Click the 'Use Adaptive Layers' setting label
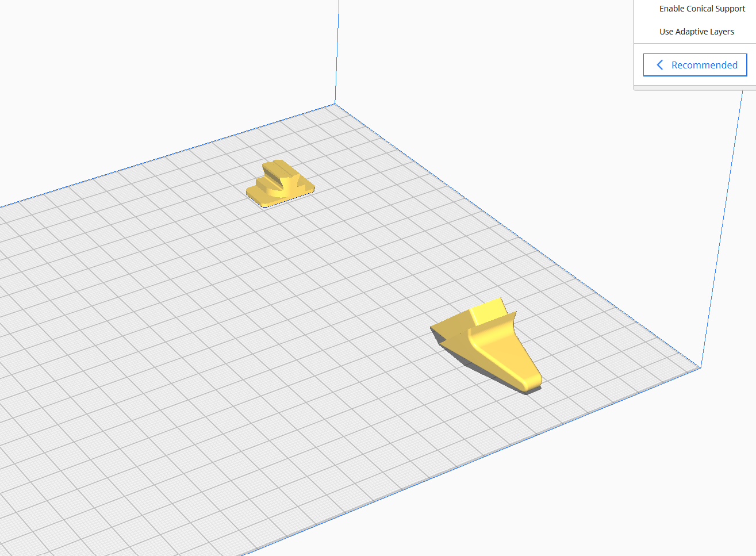This screenshot has width=756, height=556. coord(696,32)
